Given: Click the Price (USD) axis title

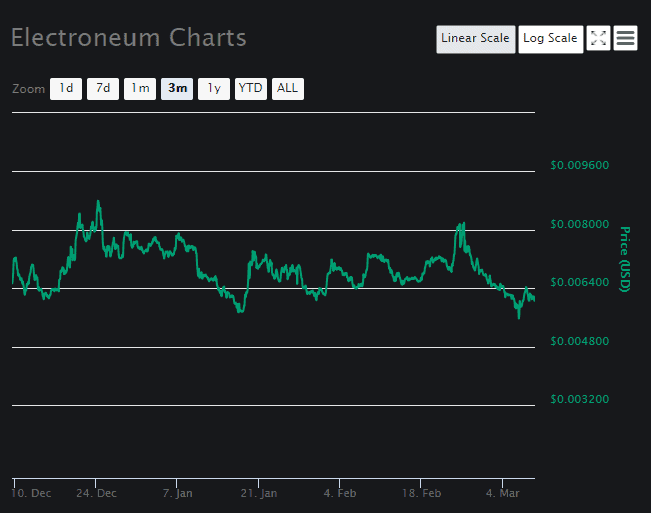Looking at the screenshot, I should click(625, 259).
